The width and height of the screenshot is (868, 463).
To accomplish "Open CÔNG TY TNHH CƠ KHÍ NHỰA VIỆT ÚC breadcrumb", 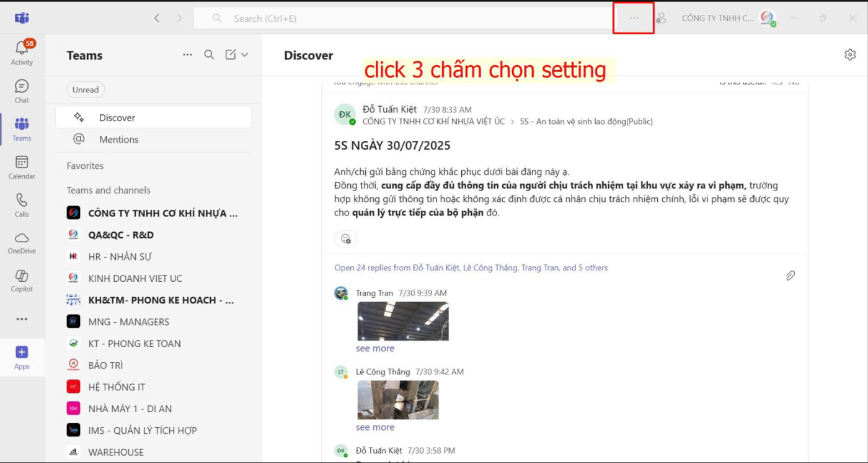I will pyautogui.click(x=434, y=122).
